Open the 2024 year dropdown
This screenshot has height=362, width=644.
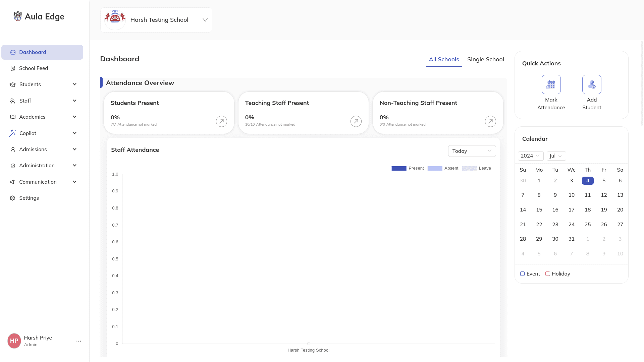tap(530, 156)
